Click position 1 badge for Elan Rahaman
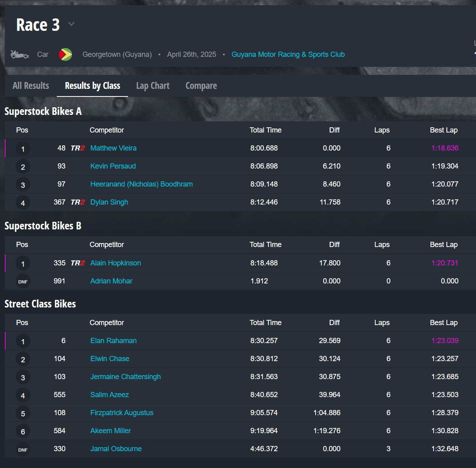Viewport: 476px width, 468px height. point(23,341)
